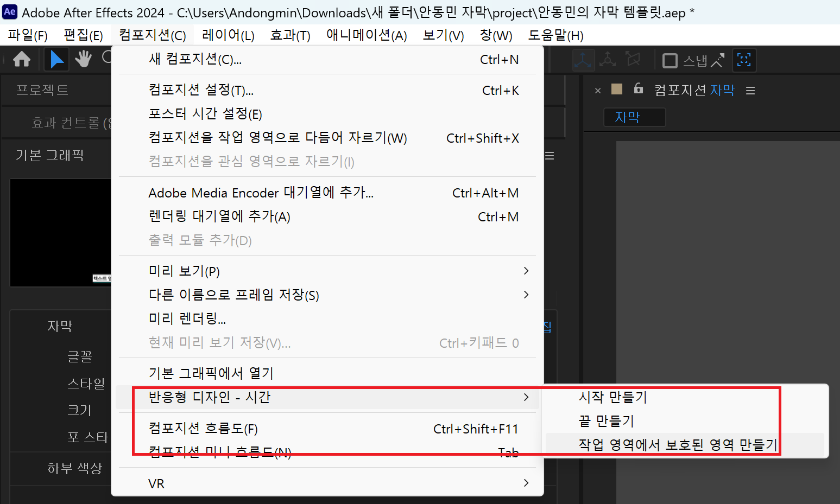Viewport: 840px width, 504px height.
Task: Activate the View Axis mode icon
Action: click(633, 60)
